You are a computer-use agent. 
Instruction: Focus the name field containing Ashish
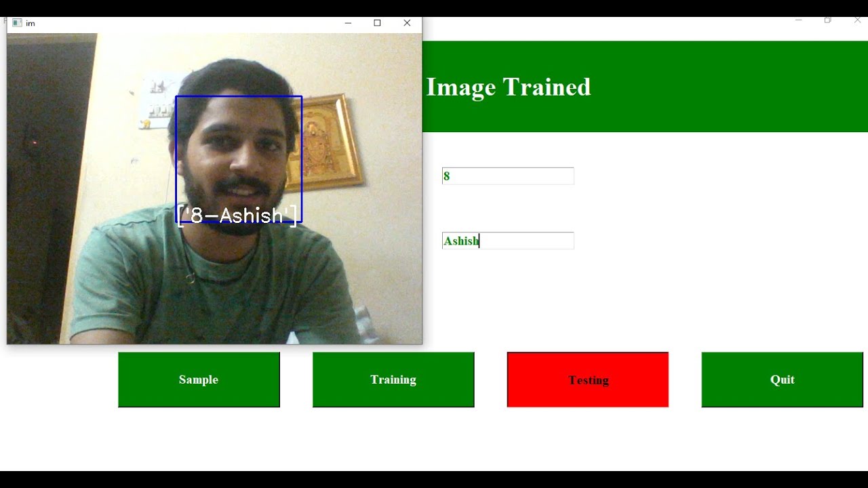pos(508,241)
